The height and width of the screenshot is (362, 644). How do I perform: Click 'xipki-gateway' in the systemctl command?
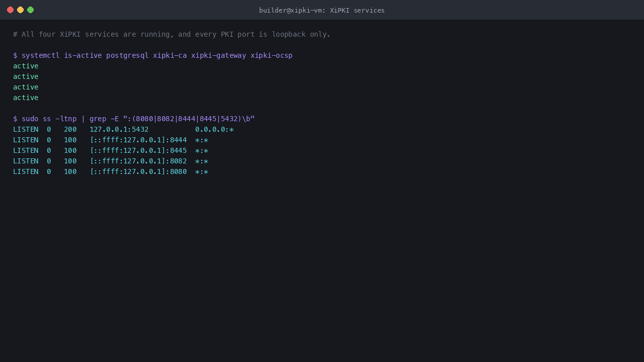coord(218,55)
